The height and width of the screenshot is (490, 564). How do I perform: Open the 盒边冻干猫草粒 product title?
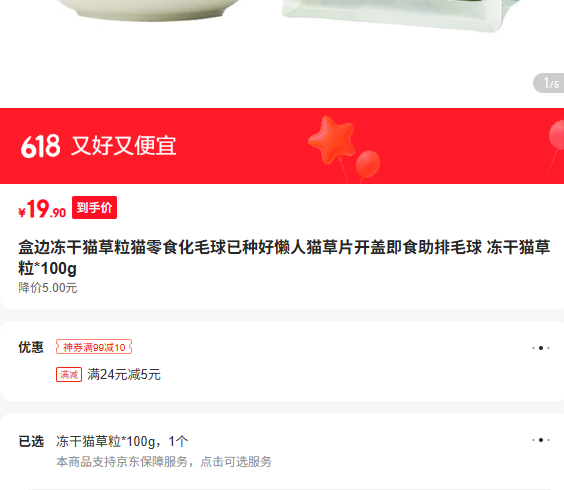coord(284,258)
